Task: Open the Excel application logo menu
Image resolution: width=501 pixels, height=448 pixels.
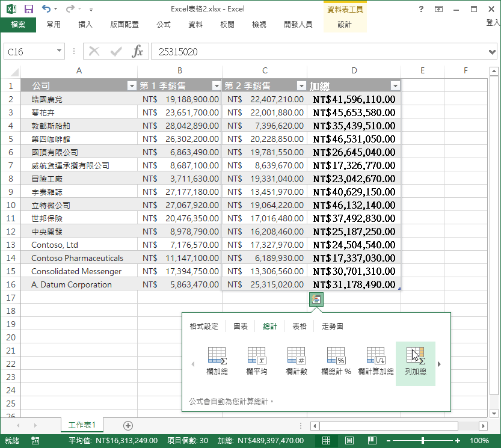Action: [11, 9]
